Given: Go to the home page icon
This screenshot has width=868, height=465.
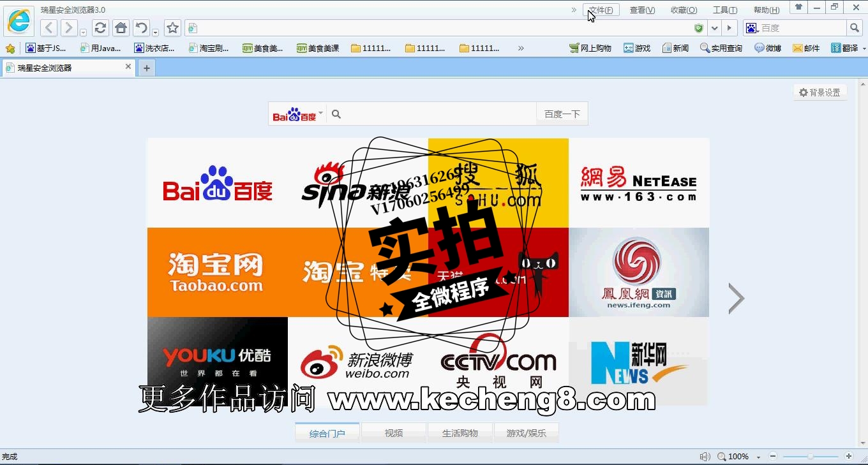Looking at the screenshot, I should point(121,28).
